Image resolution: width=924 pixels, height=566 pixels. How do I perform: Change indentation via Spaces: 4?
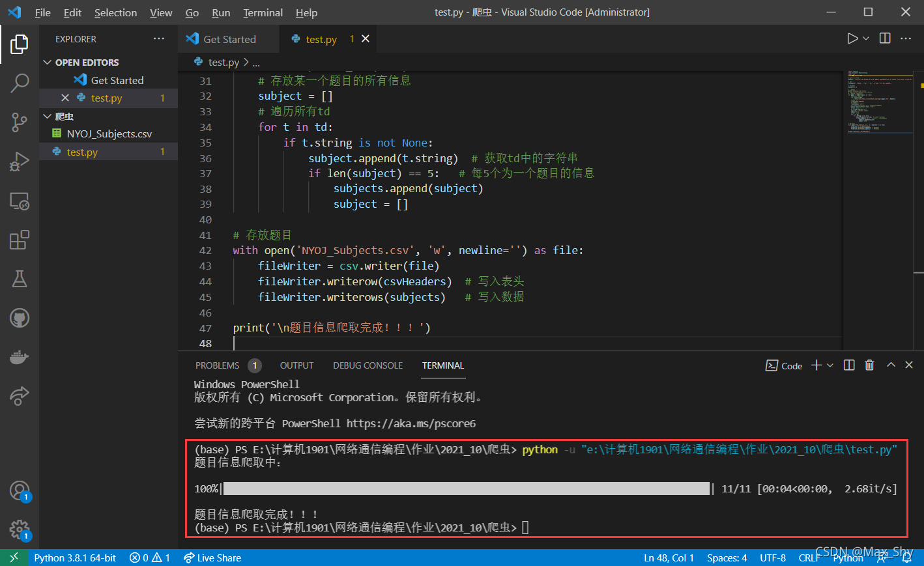[727, 558]
